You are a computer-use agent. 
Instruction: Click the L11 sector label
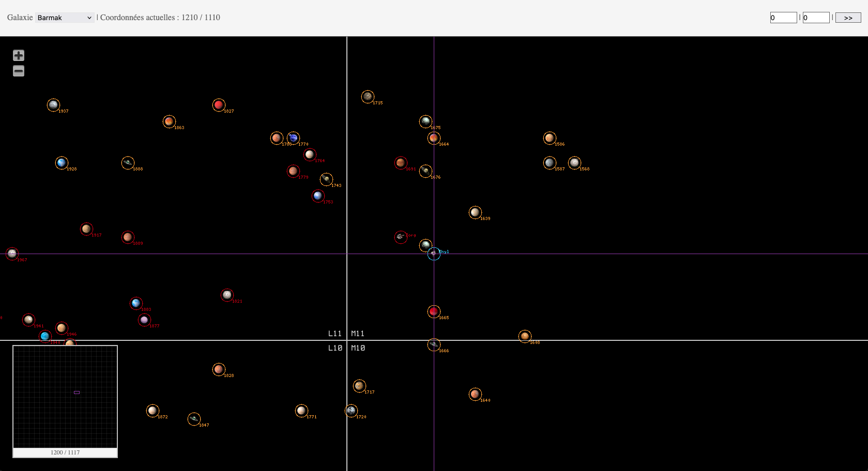[x=335, y=334]
